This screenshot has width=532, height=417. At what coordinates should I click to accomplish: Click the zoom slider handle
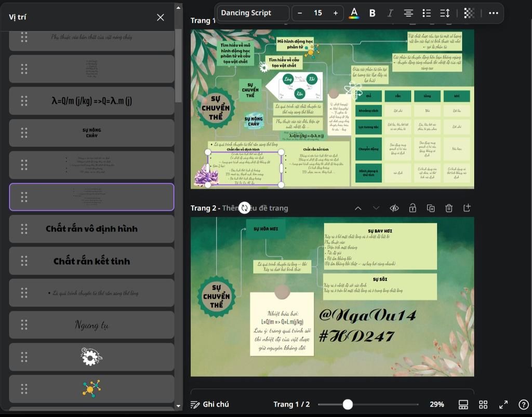click(348, 404)
